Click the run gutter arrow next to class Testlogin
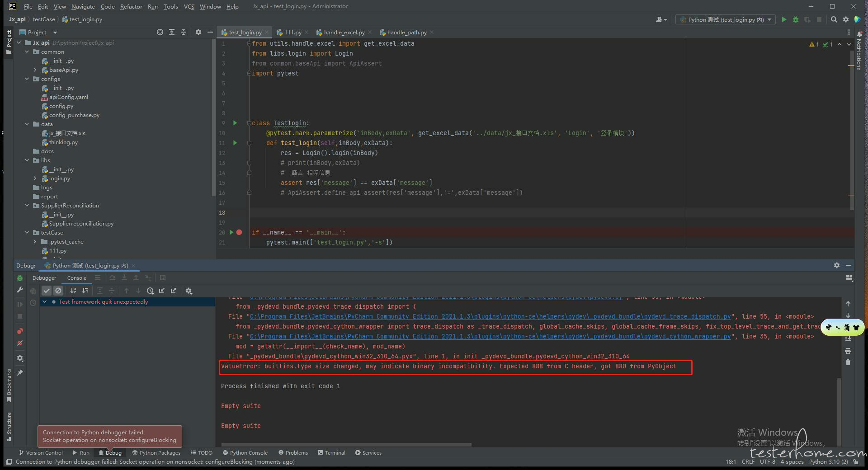 coord(235,123)
